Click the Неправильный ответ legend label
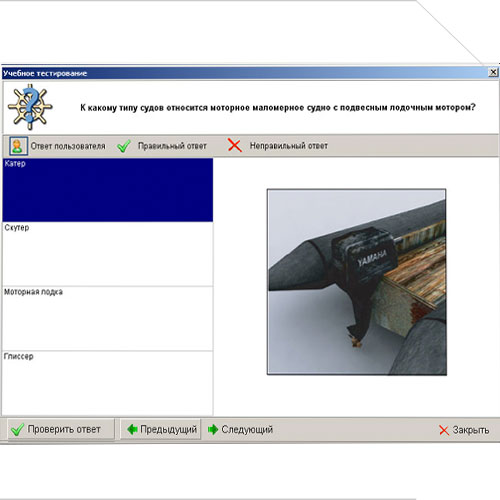This screenshot has width=500, height=500. [289, 146]
